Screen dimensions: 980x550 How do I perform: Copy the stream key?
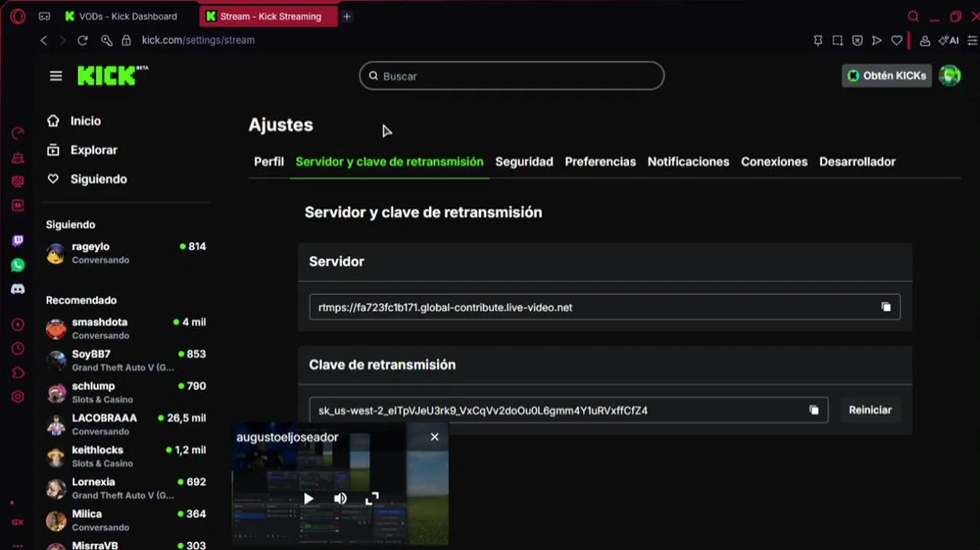814,410
